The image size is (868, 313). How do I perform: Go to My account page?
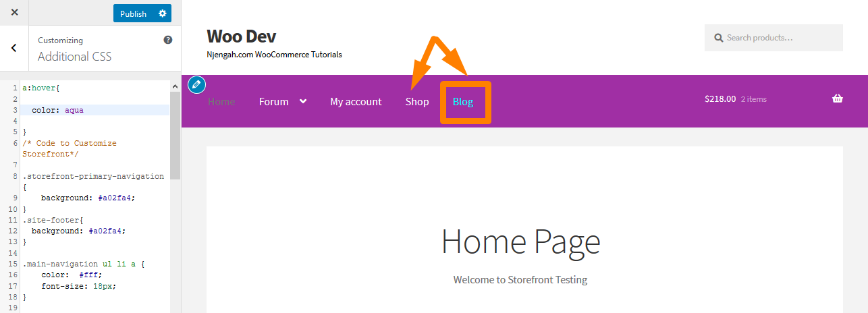(356, 102)
